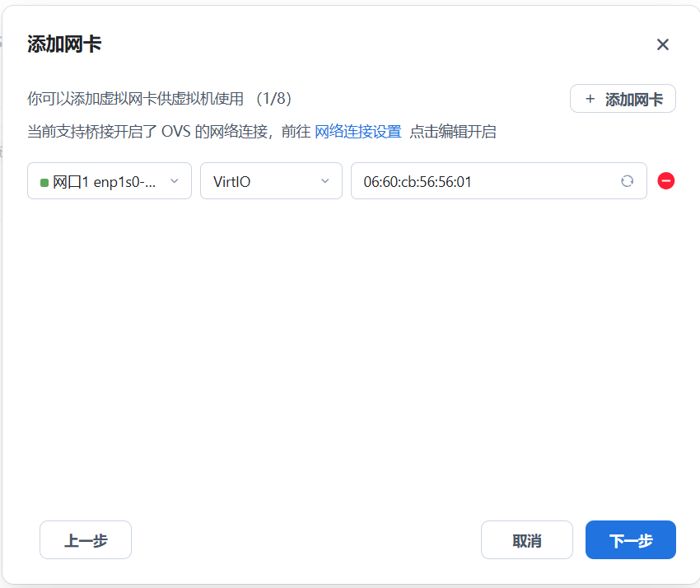
Task: Expand the chevron on the VirtIO selector
Action: pyautogui.click(x=324, y=181)
